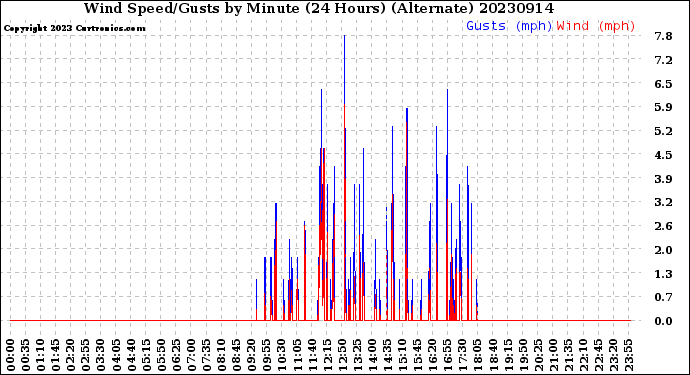Click the y-axis label 2.6
This screenshot has width=690, height=375.
663,226
